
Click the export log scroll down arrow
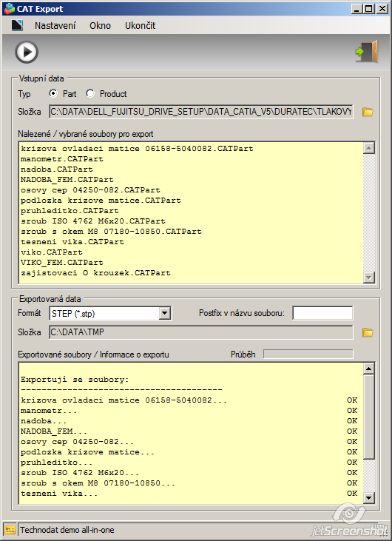[369, 497]
